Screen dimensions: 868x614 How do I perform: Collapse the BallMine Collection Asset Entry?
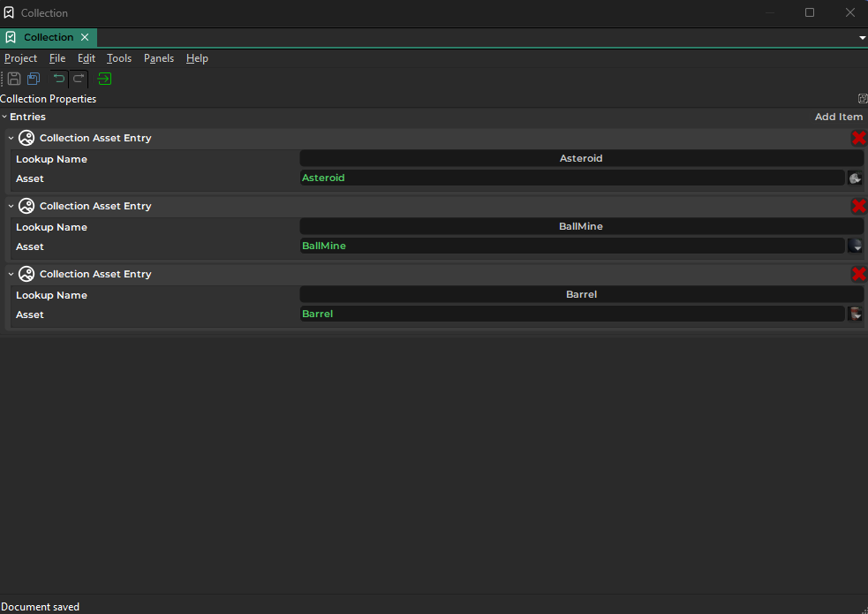click(11, 206)
